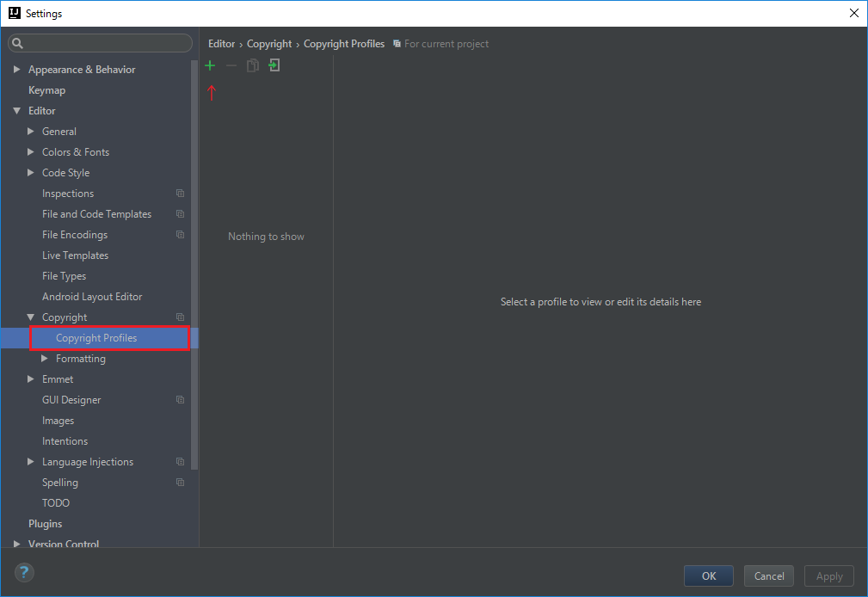Image resolution: width=868 pixels, height=597 pixels.
Task: Collapse the Editor tree section
Action: (18, 110)
